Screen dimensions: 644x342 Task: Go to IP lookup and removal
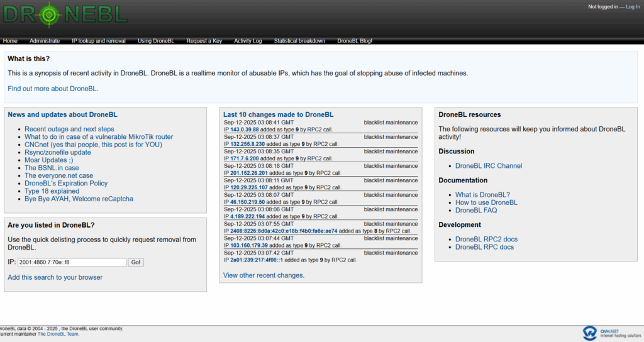(99, 41)
